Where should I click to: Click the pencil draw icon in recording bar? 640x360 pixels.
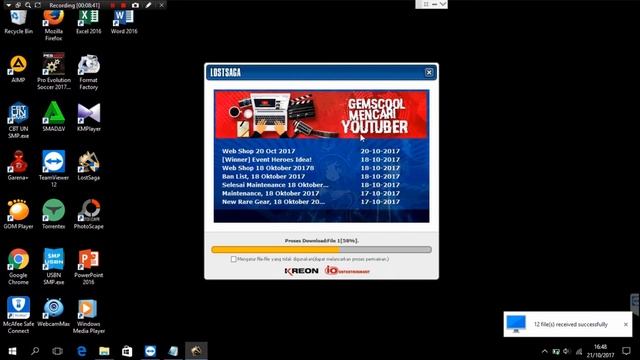pos(148,5)
